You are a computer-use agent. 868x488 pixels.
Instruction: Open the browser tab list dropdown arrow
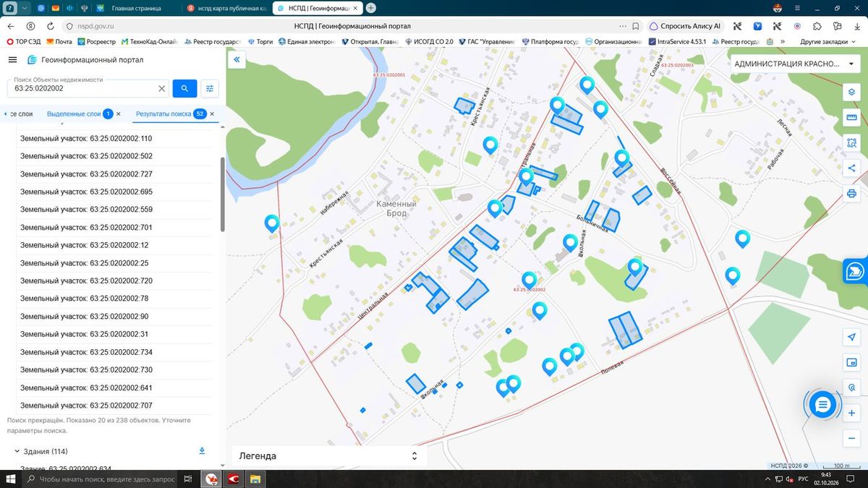tap(25, 7)
